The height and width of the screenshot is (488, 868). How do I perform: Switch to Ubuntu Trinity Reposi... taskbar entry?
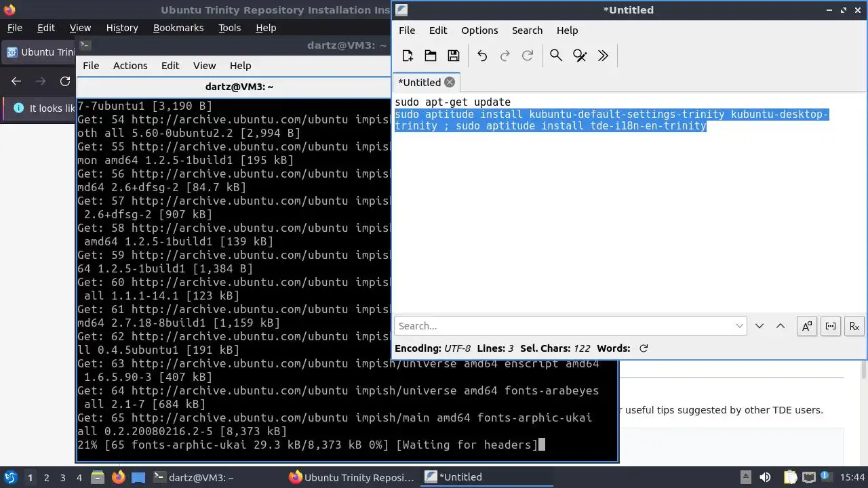point(351,477)
